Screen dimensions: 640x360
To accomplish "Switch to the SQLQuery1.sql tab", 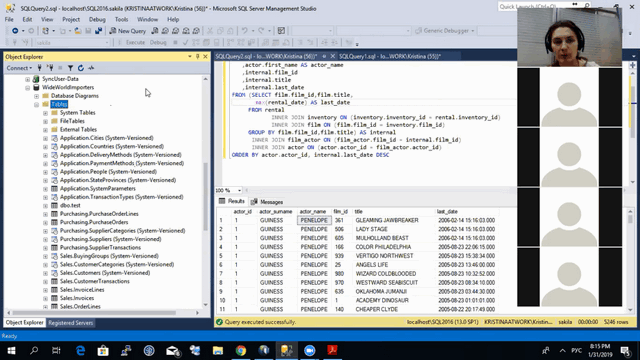I will point(390,56).
